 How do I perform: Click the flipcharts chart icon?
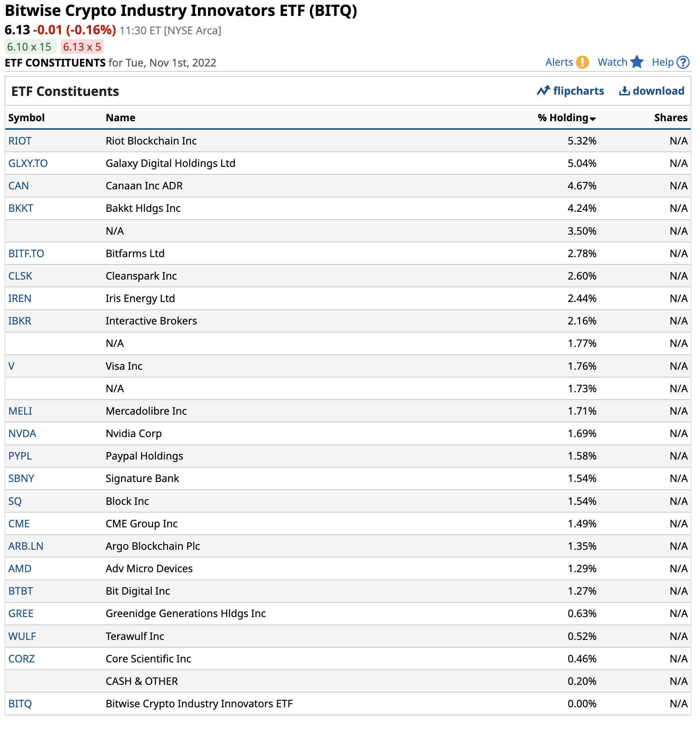(x=543, y=91)
